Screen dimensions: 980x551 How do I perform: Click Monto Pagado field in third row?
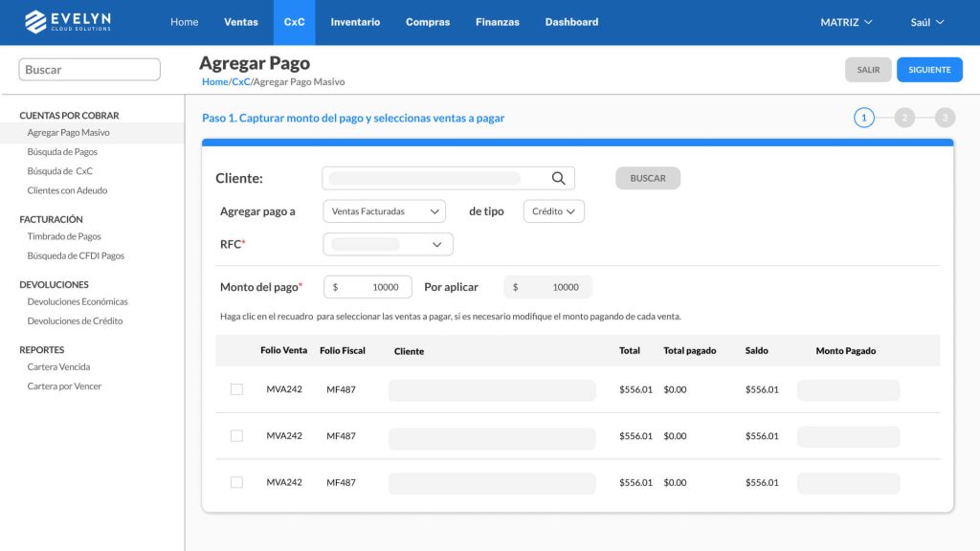(848, 483)
